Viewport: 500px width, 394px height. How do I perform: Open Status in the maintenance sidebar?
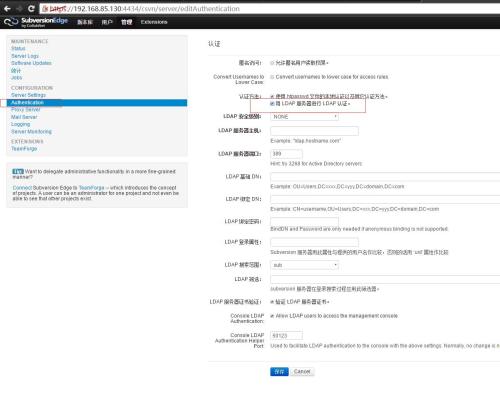[18, 48]
